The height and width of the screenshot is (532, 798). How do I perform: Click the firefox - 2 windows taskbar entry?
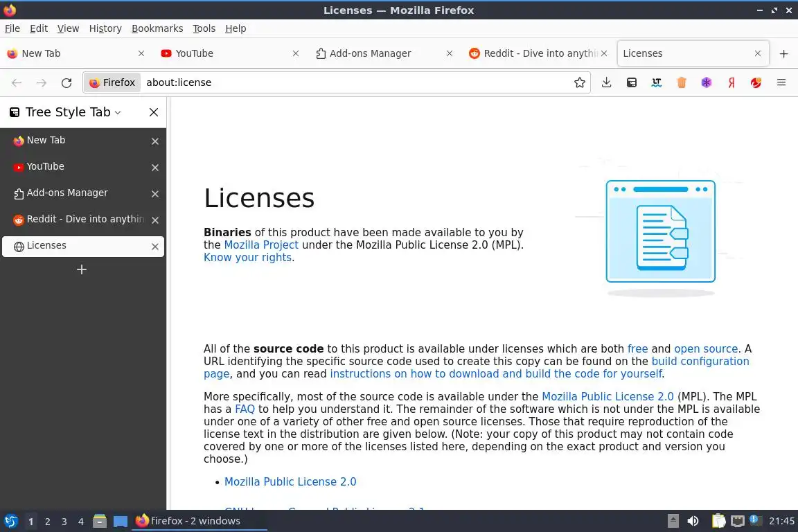point(199,521)
